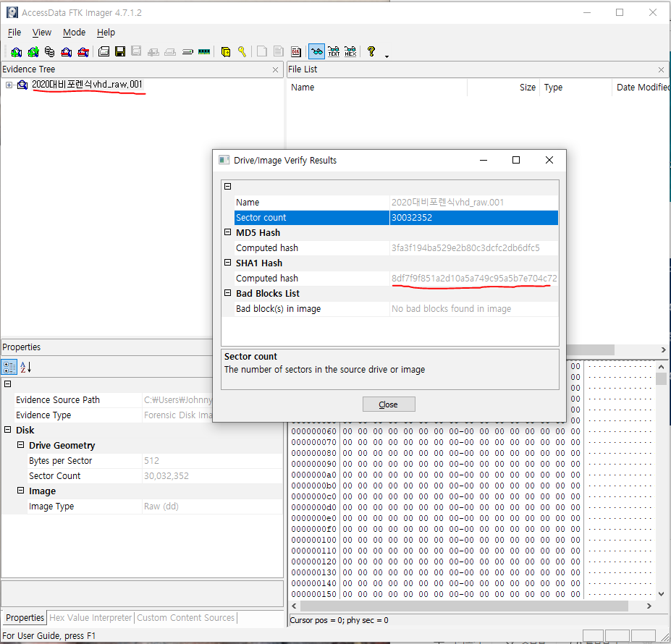Click the grayed Export Logical Image icon

pyautogui.click(x=137, y=52)
